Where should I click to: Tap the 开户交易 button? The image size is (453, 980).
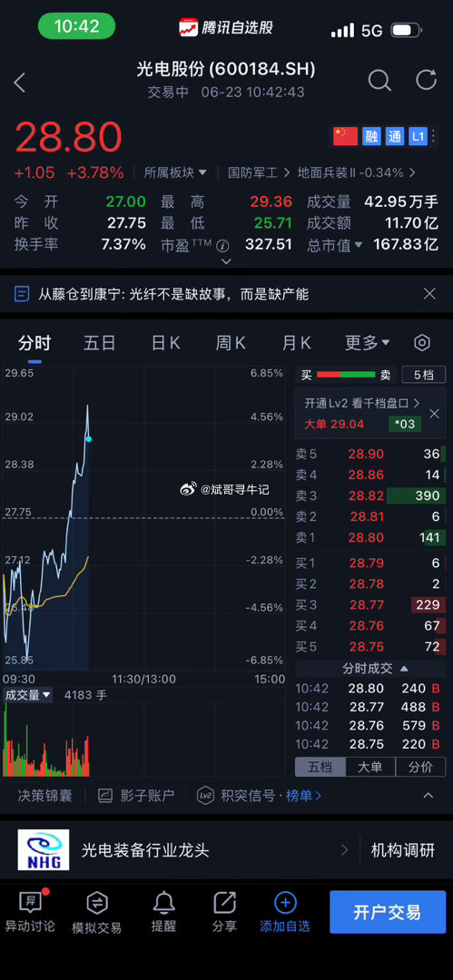(388, 912)
